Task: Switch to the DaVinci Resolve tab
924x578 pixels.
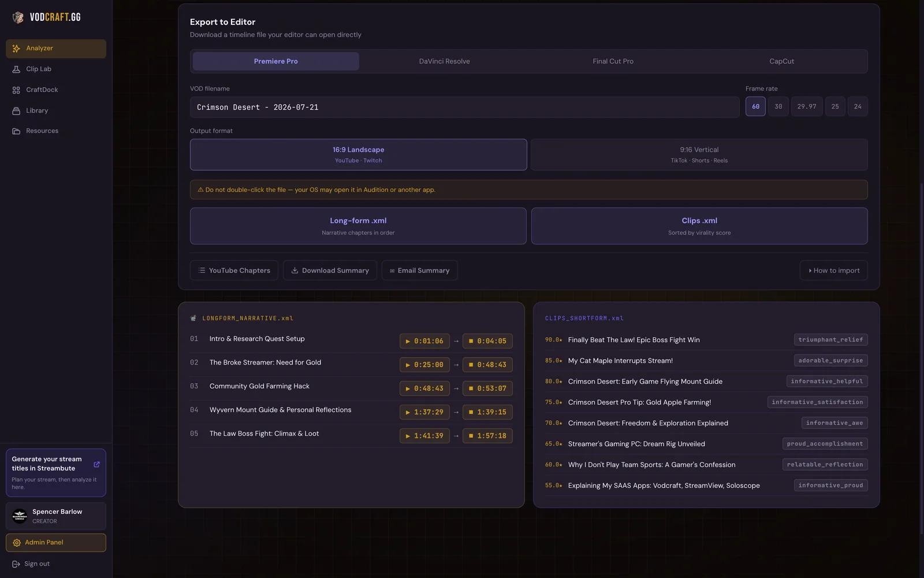Action: coord(444,61)
